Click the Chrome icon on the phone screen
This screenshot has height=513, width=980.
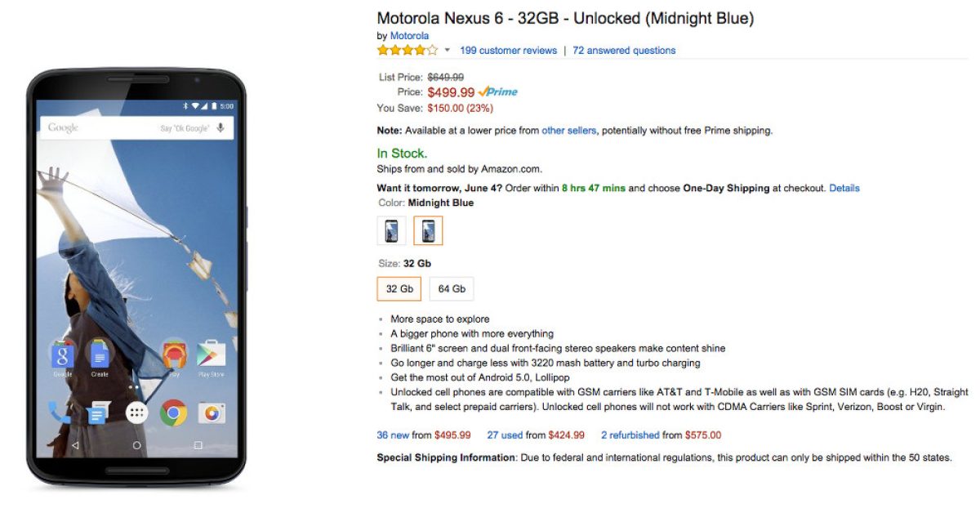[173, 413]
